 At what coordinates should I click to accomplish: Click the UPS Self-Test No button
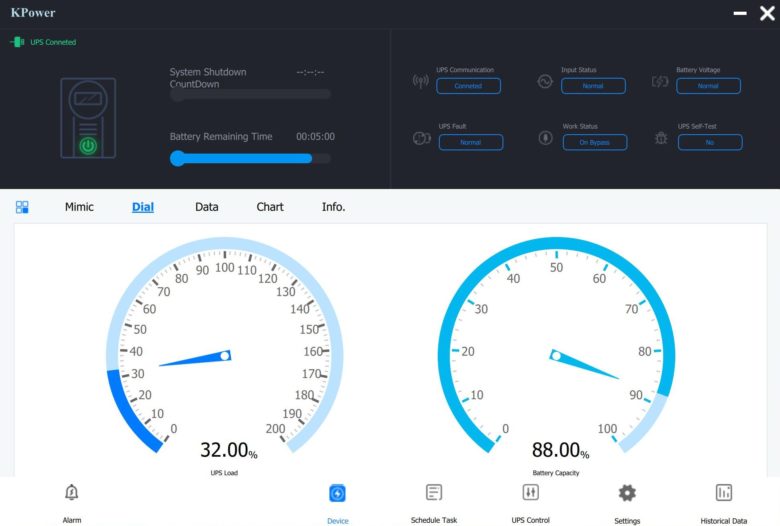[710, 142]
